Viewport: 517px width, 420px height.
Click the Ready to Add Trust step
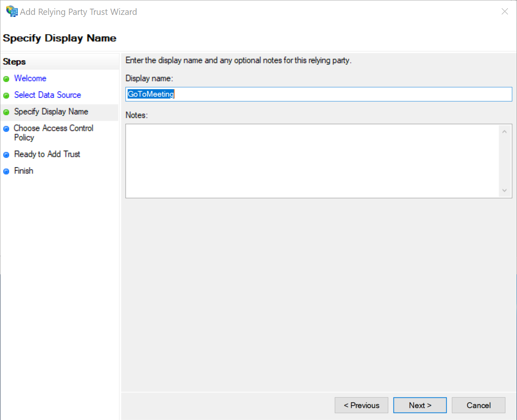coord(47,154)
